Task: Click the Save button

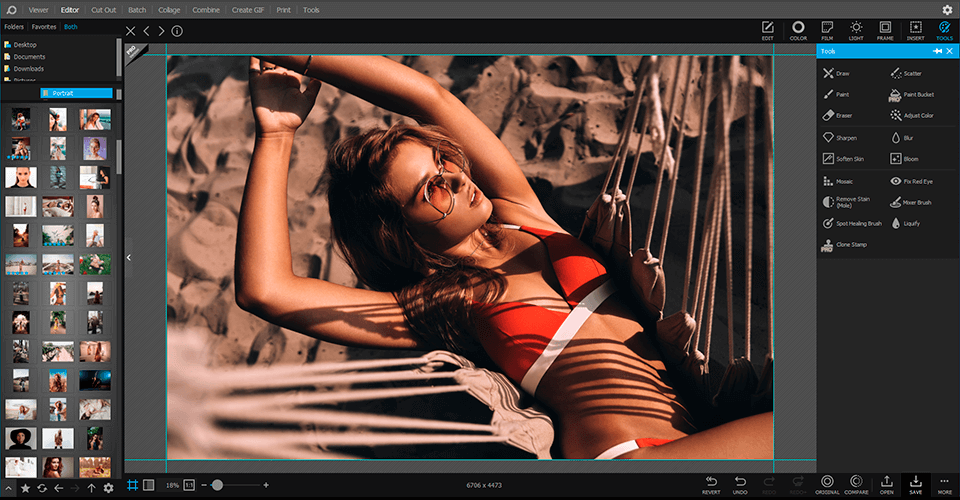Action: [x=915, y=485]
